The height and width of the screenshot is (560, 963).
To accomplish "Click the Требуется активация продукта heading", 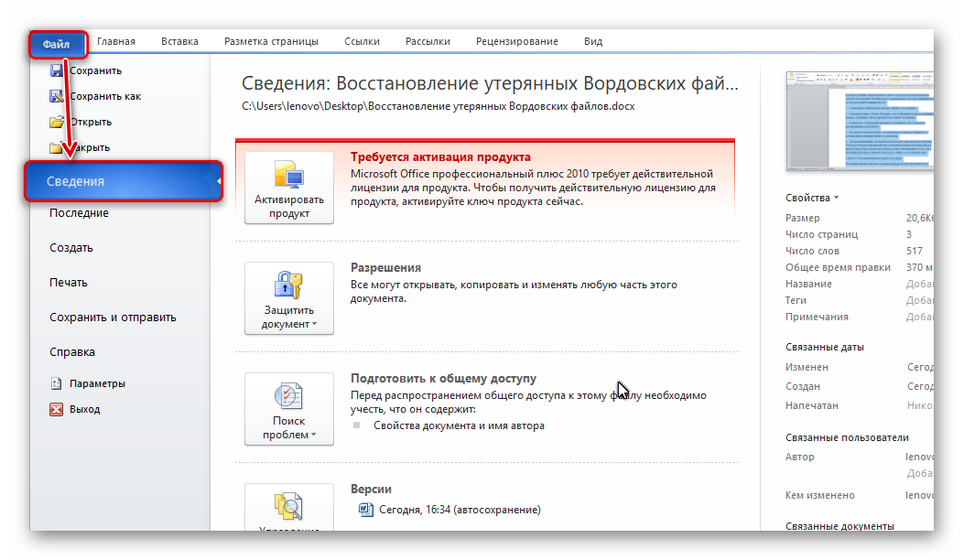I will [x=440, y=157].
